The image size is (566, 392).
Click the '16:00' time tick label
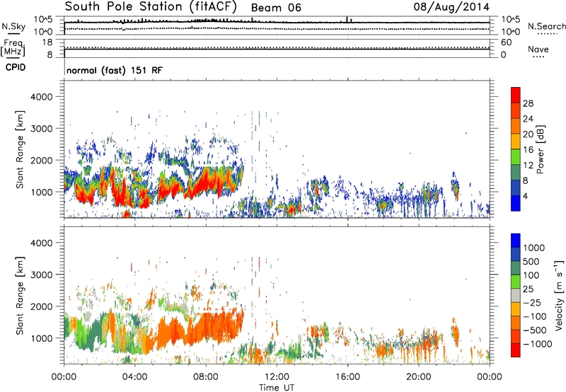click(347, 377)
